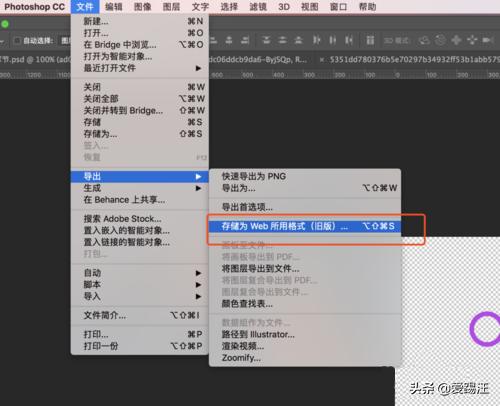
Task: Expand the 最近打开文件 submenu
Action: click(140, 68)
